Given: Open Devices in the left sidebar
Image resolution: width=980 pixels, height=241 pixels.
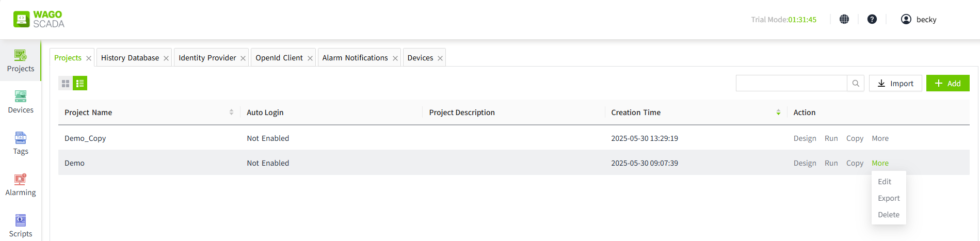Looking at the screenshot, I should (x=21, y=102).
